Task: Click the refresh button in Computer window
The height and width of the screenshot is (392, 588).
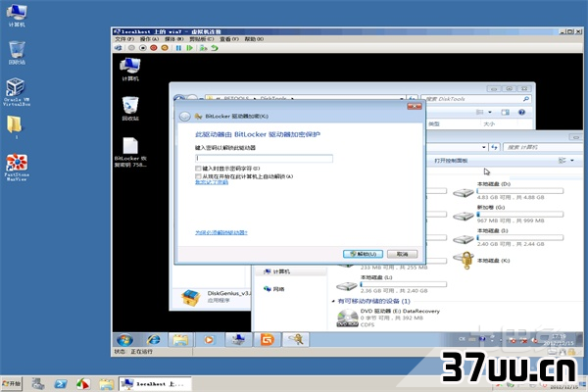Action: (x=495, y=147)
